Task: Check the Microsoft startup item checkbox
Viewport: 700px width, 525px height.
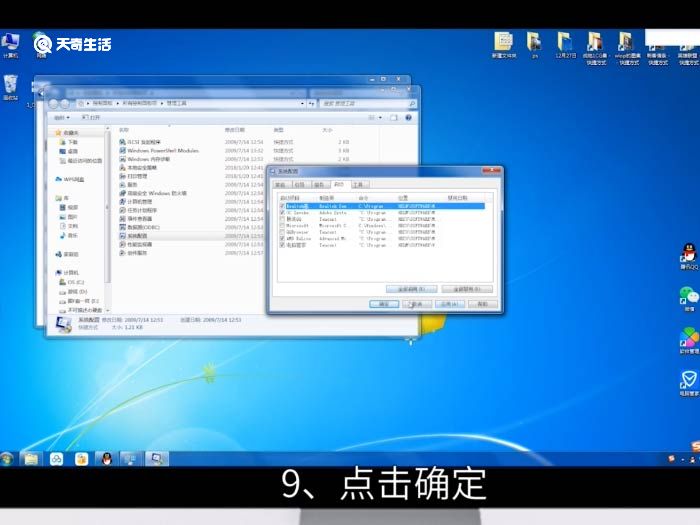Action: click(x=282, y=226)
